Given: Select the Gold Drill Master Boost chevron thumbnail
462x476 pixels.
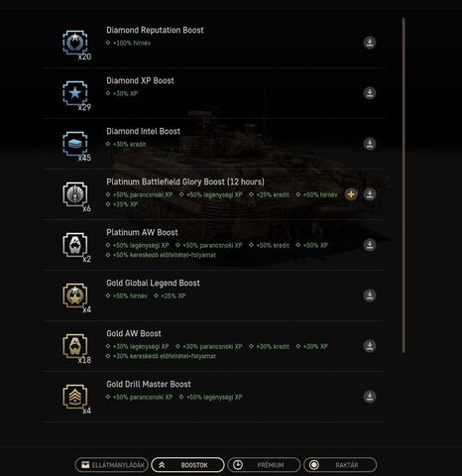Looking at the screenshot, I should point(75,397).
